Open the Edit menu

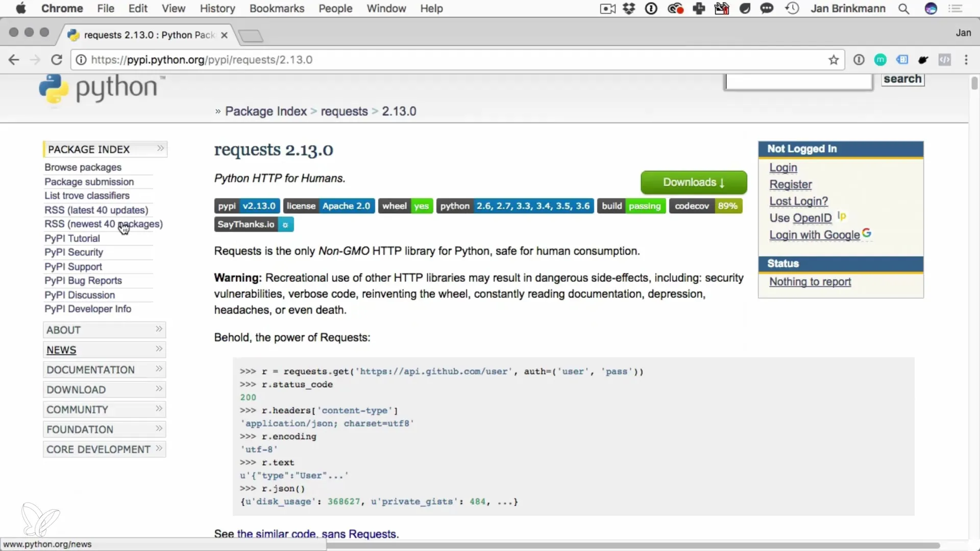tap(138, 8)
